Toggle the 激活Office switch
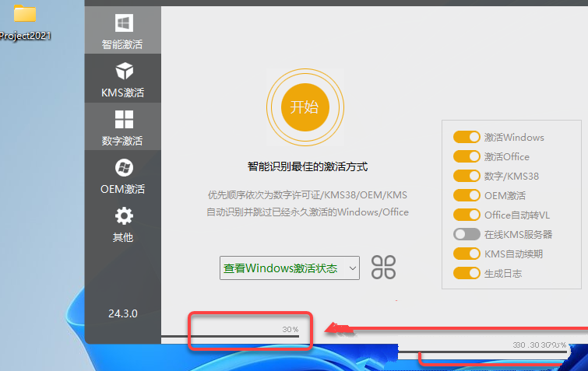 pos(467,156)
